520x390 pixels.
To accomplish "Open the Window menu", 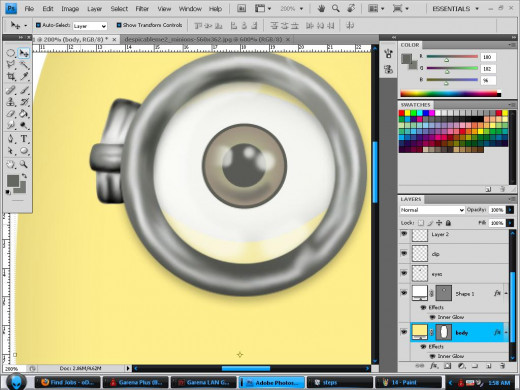I will [190, 9].
